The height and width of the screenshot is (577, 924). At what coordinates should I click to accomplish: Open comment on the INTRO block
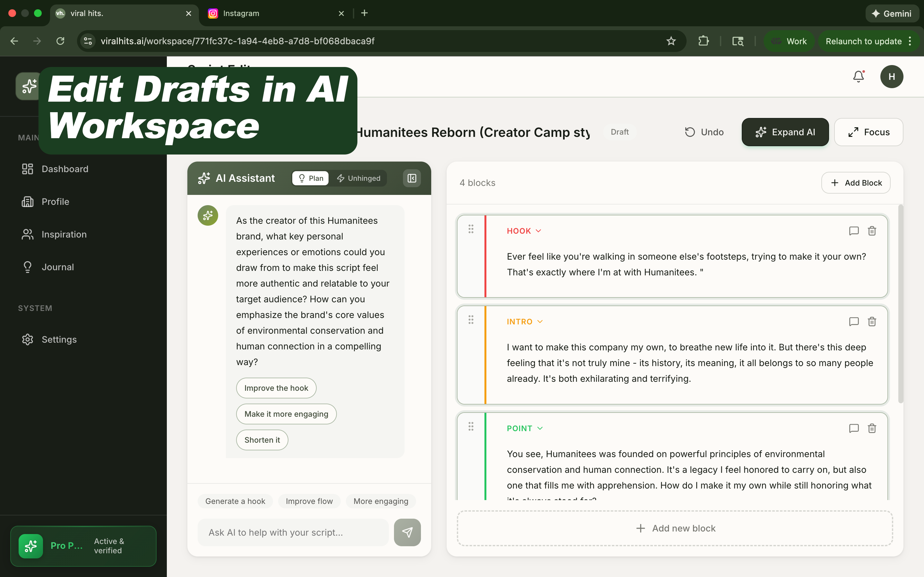coord(853,322)
